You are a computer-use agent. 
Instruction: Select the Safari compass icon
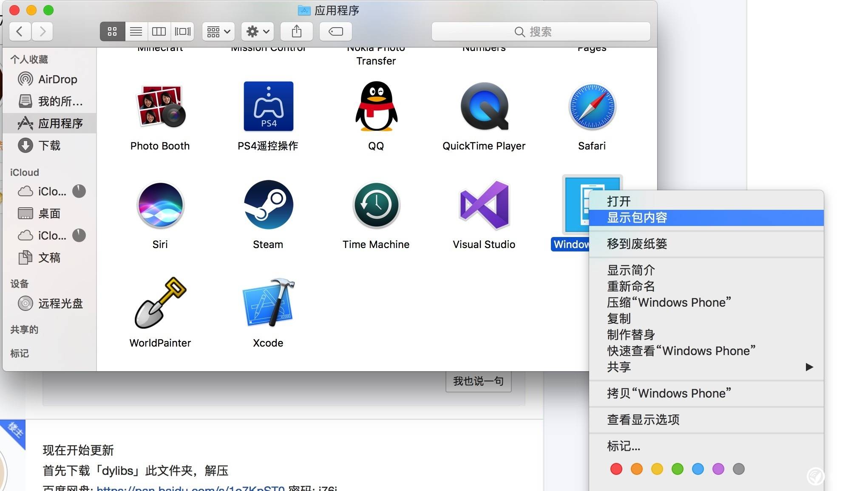coord(592,107)
